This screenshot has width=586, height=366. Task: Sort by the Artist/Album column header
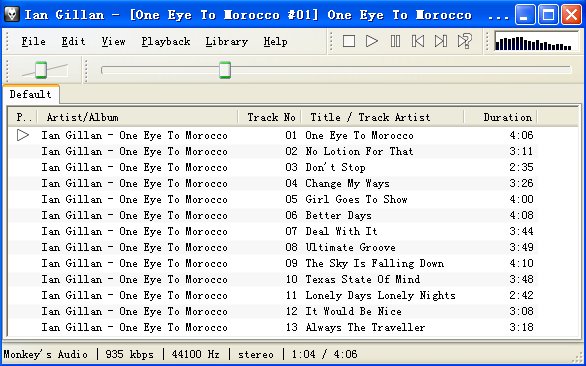point(137,117)
